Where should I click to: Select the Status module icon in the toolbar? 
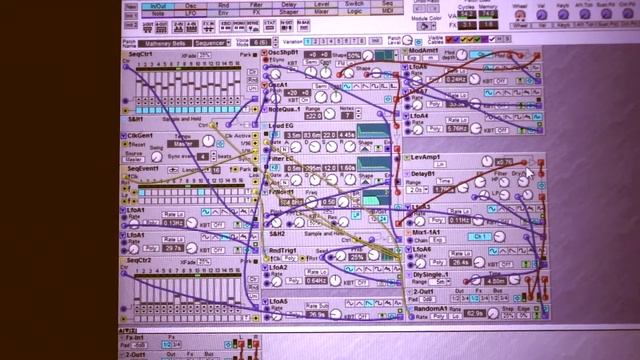point(270,27)
